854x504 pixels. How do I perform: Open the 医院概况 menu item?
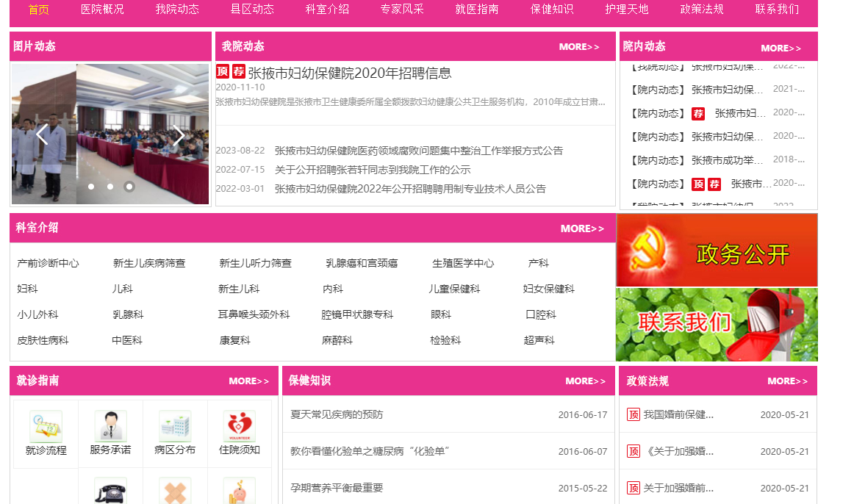(x=102, y=10)
